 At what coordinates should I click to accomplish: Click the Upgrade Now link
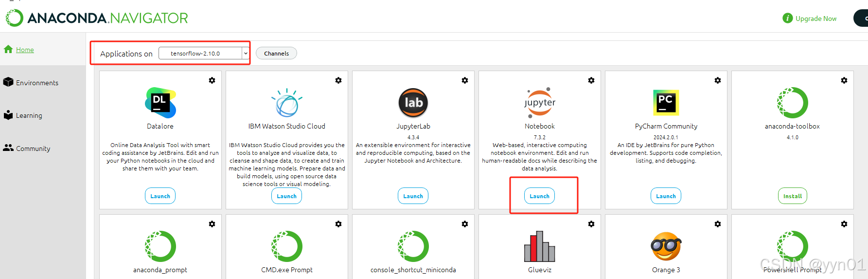pyautogui.click(x=816, y=19)
